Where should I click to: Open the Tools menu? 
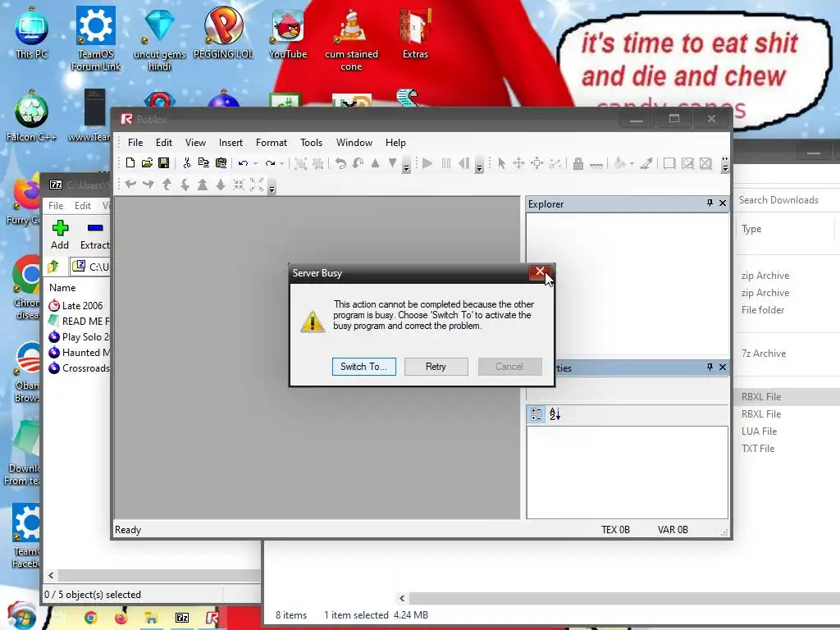[x=311, y=143]
